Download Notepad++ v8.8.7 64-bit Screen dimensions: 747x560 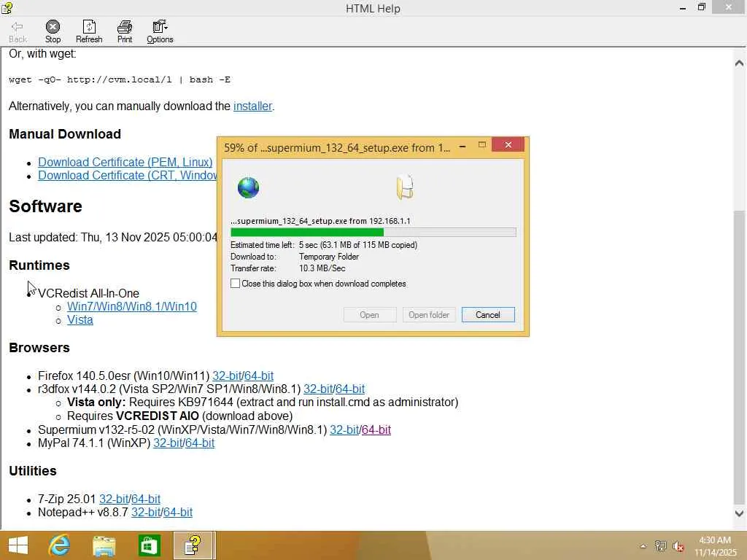(x=178, y=513)
